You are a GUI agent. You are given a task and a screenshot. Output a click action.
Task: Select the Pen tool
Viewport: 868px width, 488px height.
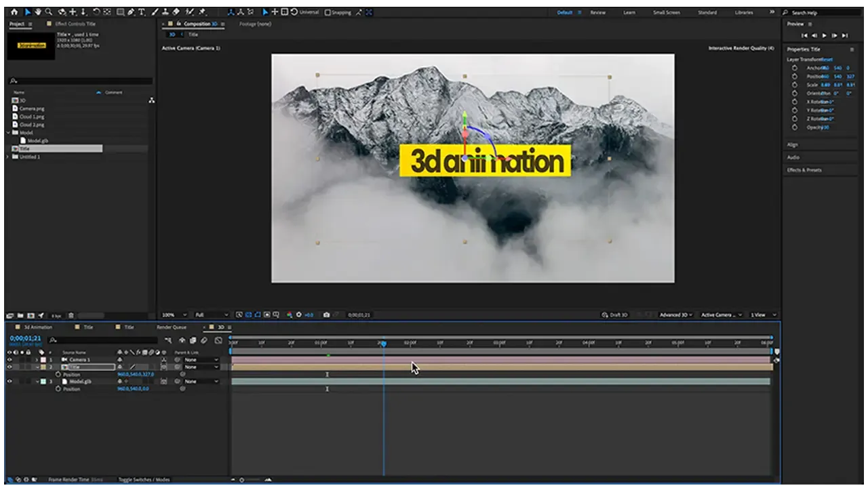(x=131, y=12)
